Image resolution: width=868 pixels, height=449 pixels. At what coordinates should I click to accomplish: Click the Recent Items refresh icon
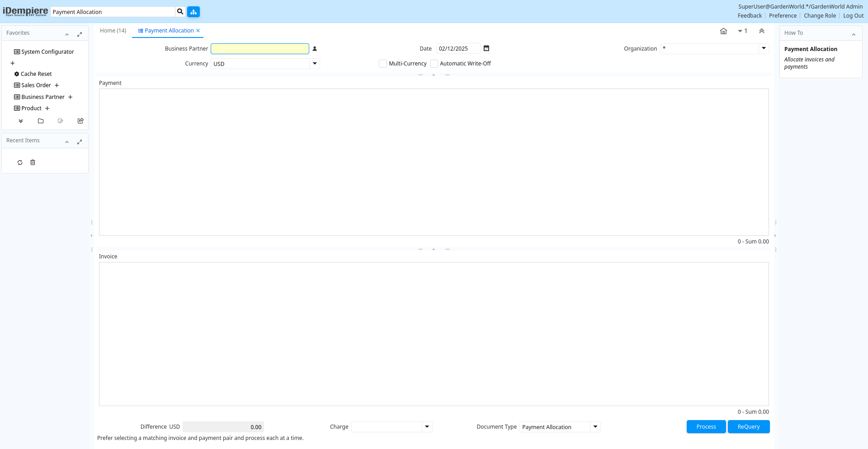(x=20, y=163)
